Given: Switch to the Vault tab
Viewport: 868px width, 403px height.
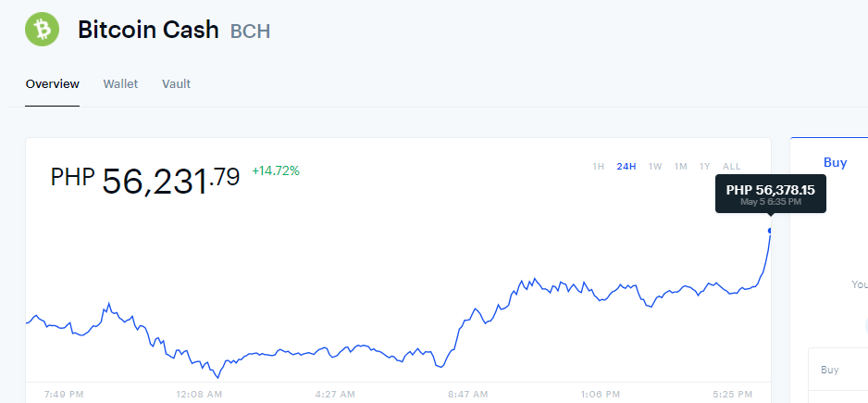Looking at the screenshot, I should [176, 84].
